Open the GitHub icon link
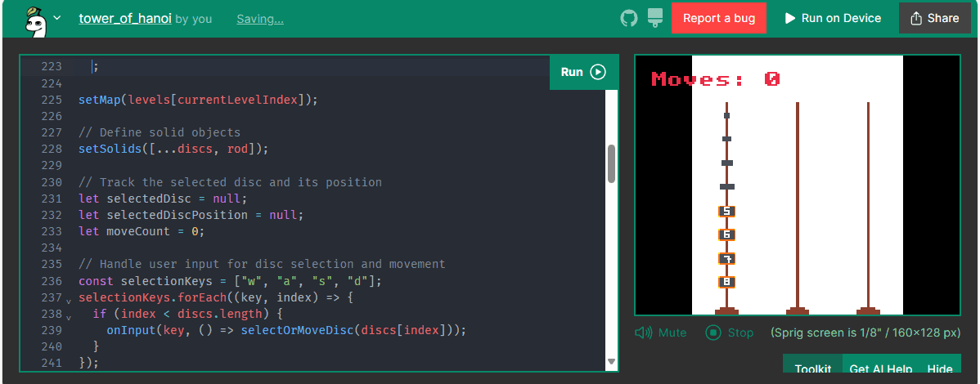Image resolution: width=980 pixels, height=384 pixels. tap(628, 18)
